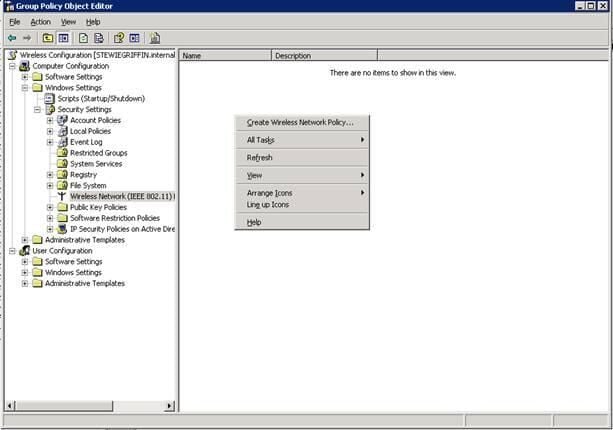The width and height of the screenshot is (613, 430).
Task: Select Refresh from the context menu
Action: (302, 158)
